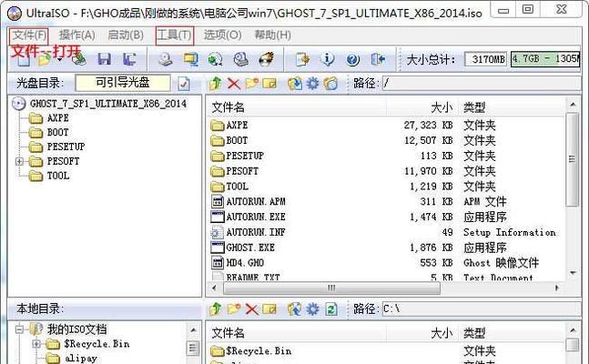Image resolution: width=589 pixels, height=364 pixels.
Task: Click Rename icon in local toolbar
Action: (269, 309)
